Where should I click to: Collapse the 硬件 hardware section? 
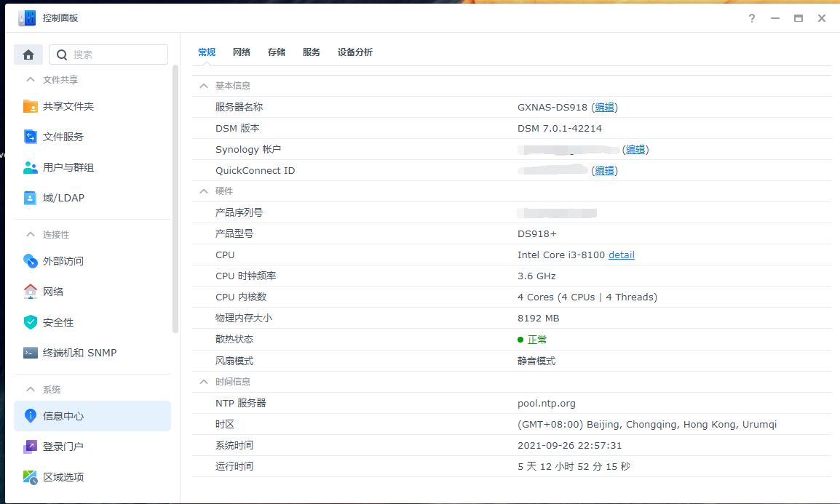[x=204, y=191]
